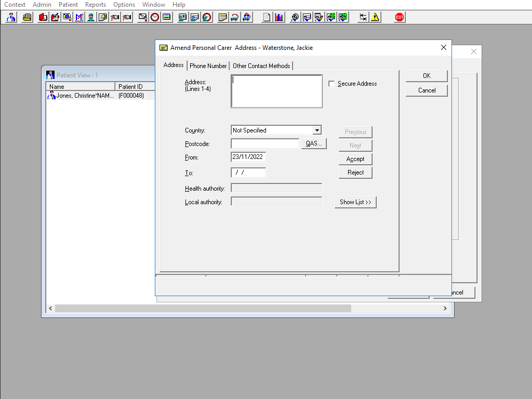Image resolution: width=532 pixels, height=399 pixels.
Task: Open the Reports menu
Action: coord(96,5)
